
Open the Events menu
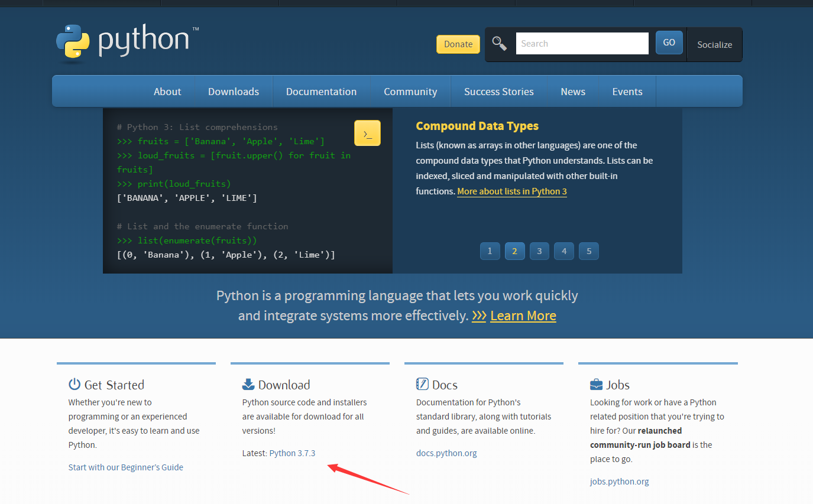(627, 92)
